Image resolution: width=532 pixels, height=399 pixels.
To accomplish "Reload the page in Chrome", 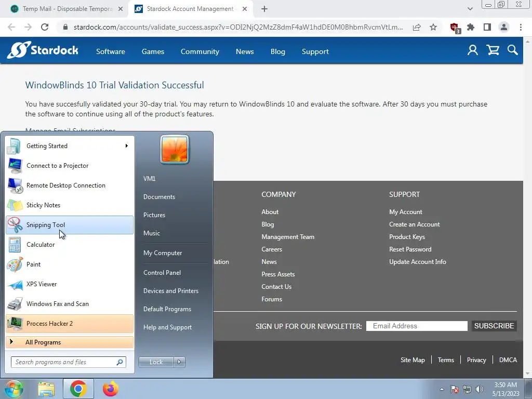I will (45, 27).
